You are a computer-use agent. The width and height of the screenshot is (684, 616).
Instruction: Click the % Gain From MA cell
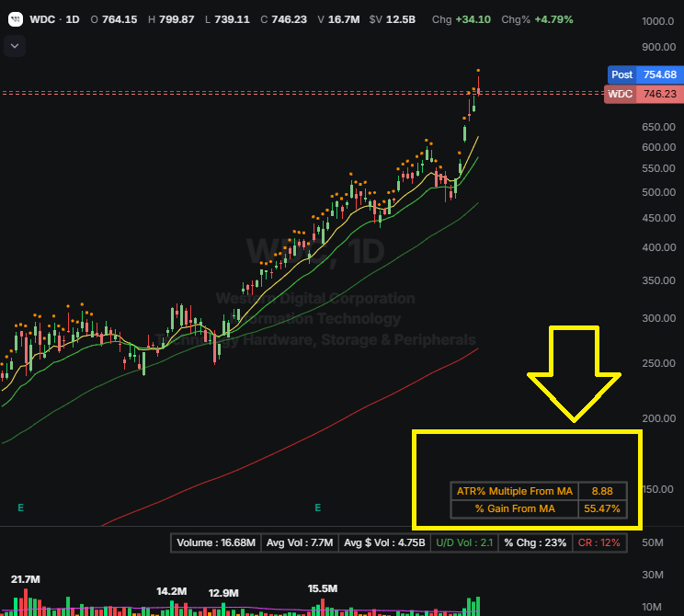click(514, 508)
